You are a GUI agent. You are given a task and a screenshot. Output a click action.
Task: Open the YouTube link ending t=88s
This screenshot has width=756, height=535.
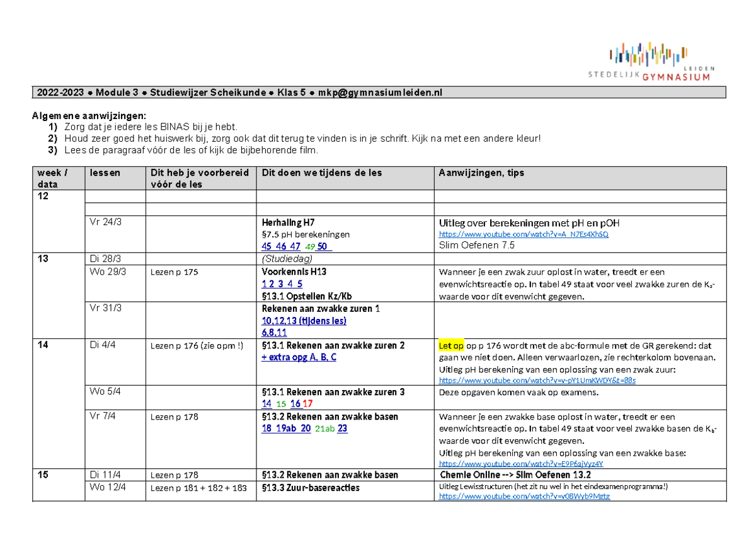[x=537, y=381]
